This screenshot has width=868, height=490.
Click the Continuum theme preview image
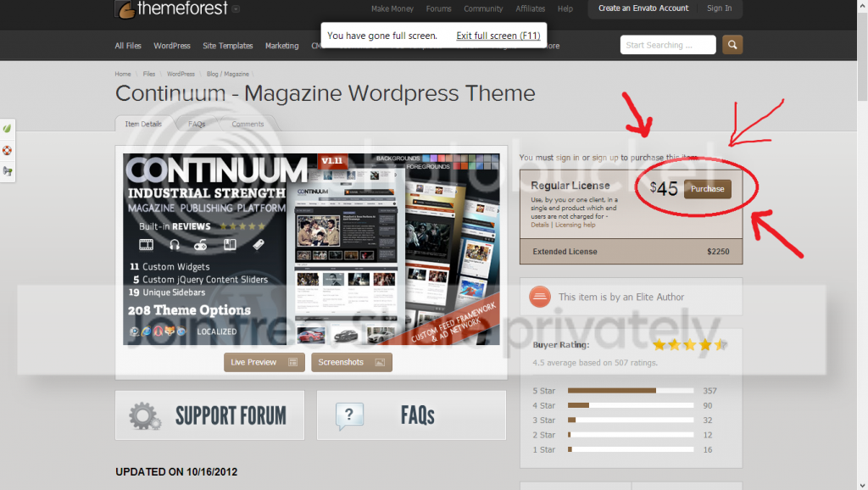click(x=311, y=249)
